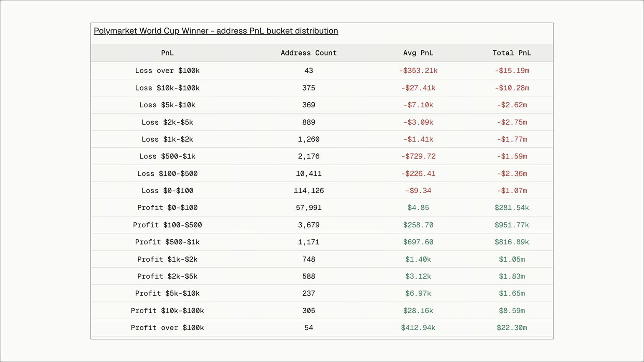
Task: Select the 'Loss $500-$1k' row label
Action: [x=168, y=156]
